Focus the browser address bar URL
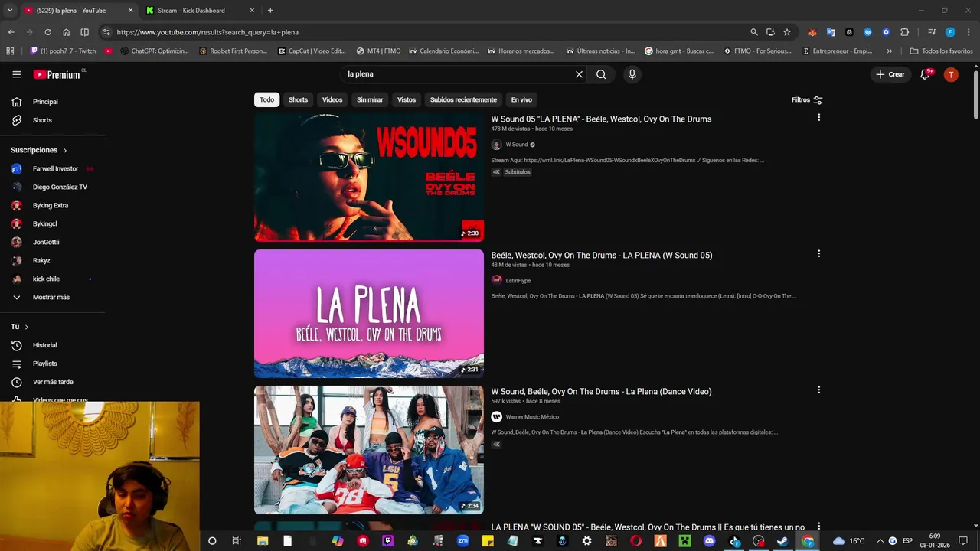Screen dimensions: 980x551 207,32
